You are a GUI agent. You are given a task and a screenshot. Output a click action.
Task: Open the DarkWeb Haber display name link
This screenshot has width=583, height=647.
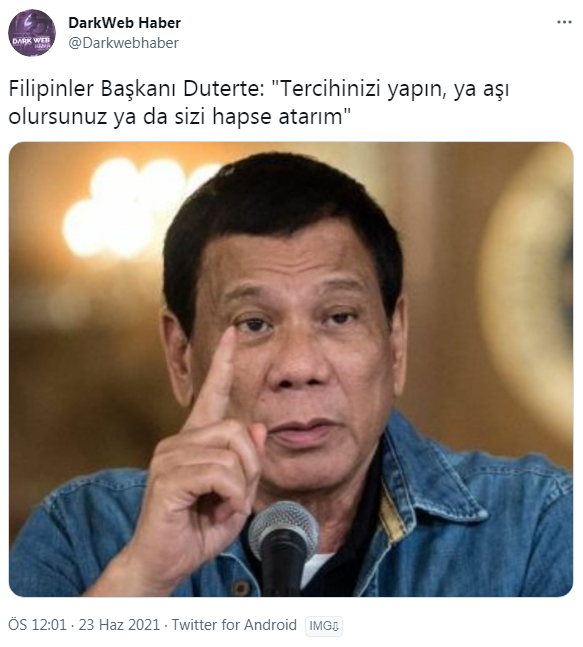[x=125, y=23]
